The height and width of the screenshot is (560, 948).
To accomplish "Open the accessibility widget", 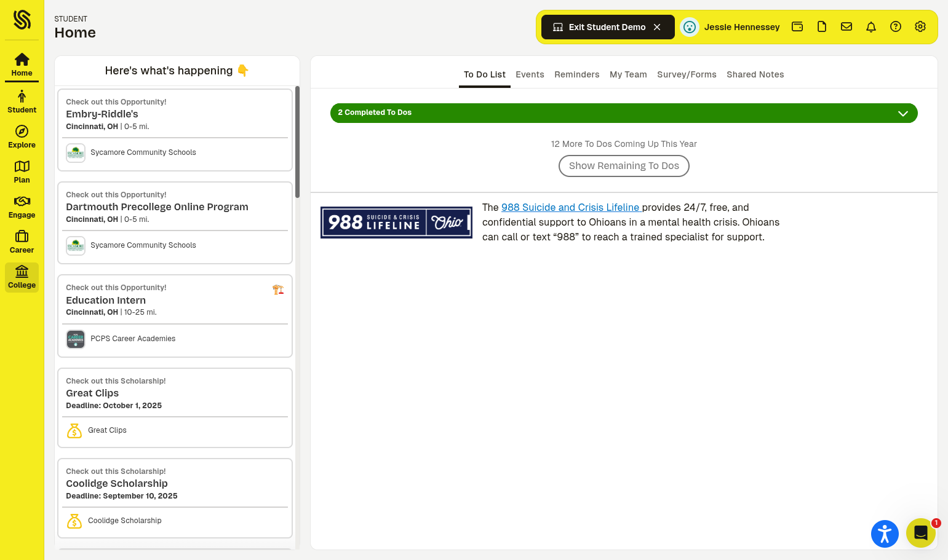I will pos(885,534).
